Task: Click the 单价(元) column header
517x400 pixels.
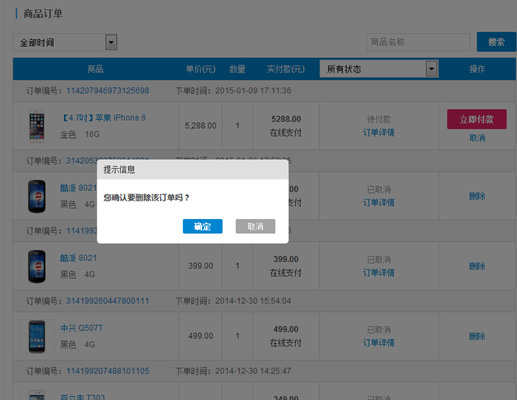Action: pos(200,69)
